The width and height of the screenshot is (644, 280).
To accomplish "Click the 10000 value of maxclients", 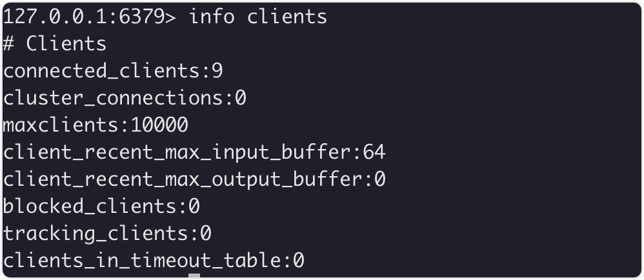I will point(159,125).
